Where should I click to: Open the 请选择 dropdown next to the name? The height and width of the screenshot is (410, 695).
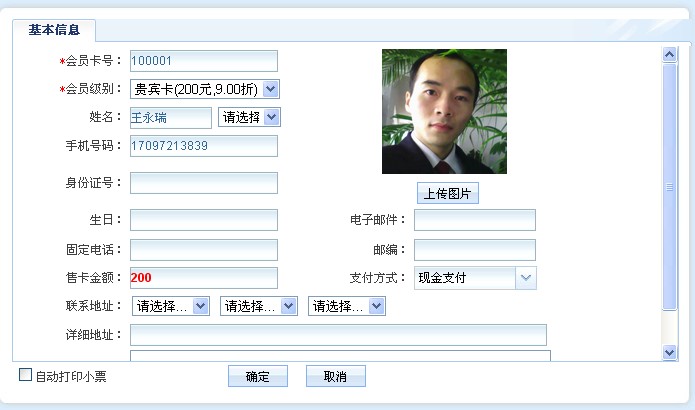[x=249, y=117]
